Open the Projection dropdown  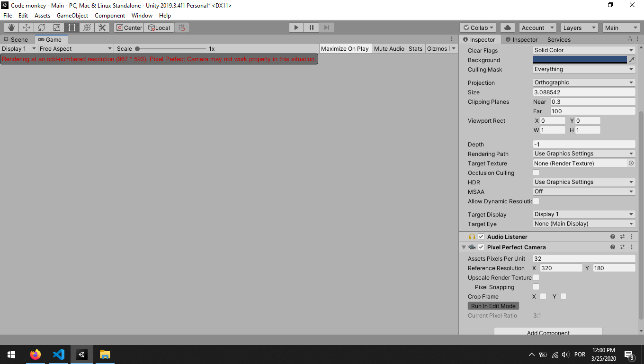click(583, 82)
